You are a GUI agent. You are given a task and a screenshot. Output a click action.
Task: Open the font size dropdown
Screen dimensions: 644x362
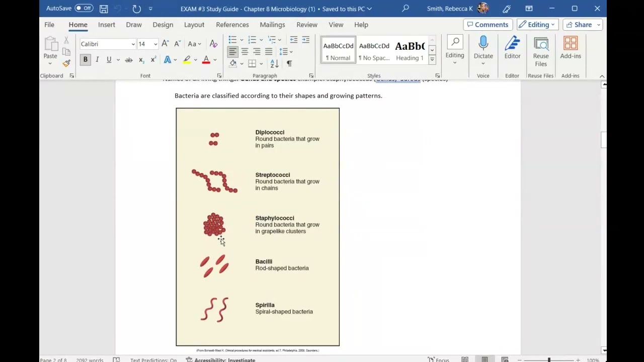155,44
